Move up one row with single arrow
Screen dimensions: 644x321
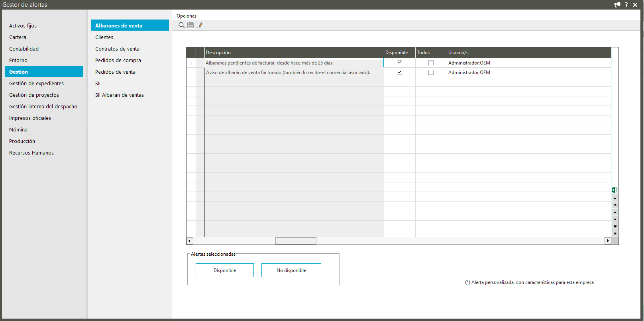pos(615,212)
